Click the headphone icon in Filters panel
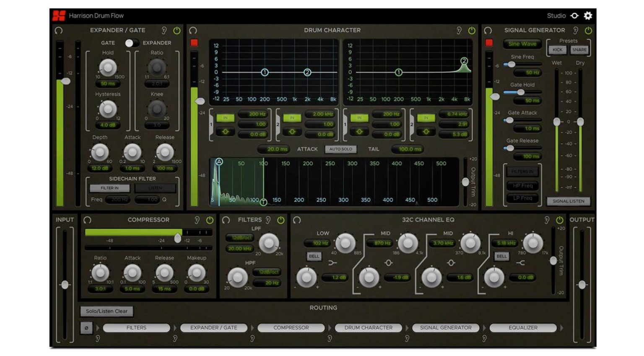Screen dimensions: 644x356 (x=225, y=220)
